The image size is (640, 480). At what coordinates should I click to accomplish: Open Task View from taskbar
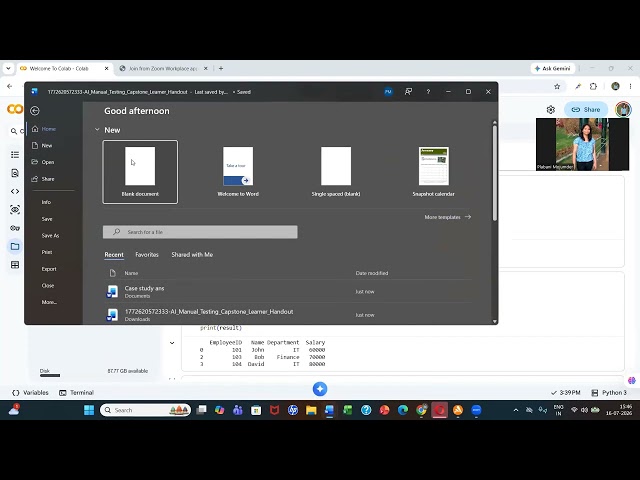coord(201,410)
